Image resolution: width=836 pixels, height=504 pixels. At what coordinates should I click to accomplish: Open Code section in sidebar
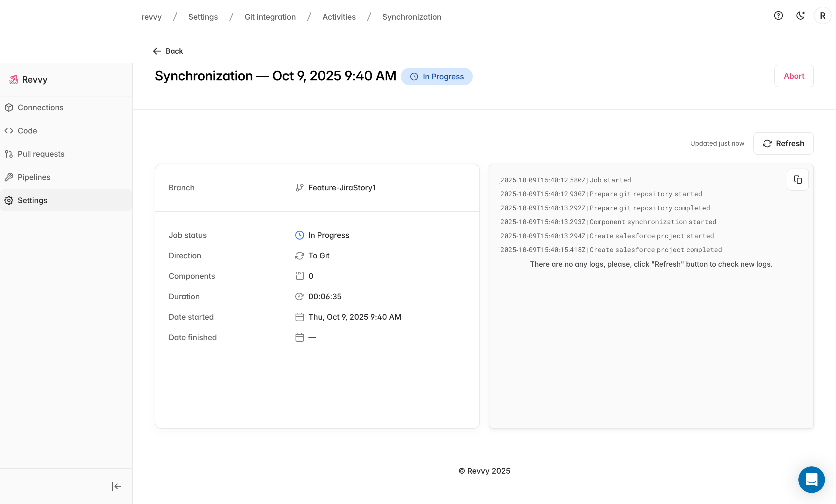[x=27, y=131]
